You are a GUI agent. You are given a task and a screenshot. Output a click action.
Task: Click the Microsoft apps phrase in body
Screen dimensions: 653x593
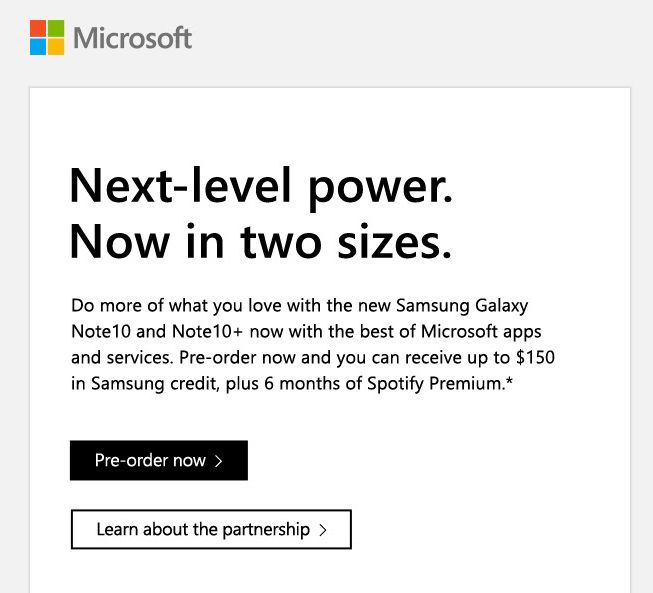click(x=481, y=332)
